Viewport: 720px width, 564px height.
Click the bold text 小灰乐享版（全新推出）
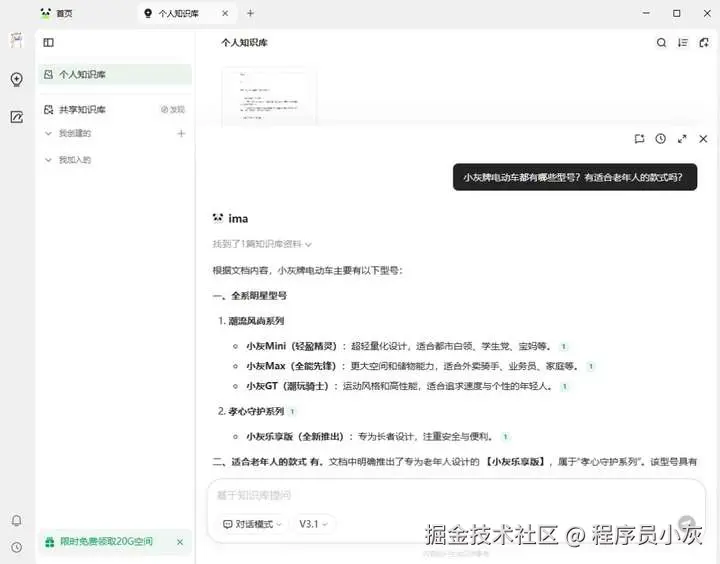(295, 436)
